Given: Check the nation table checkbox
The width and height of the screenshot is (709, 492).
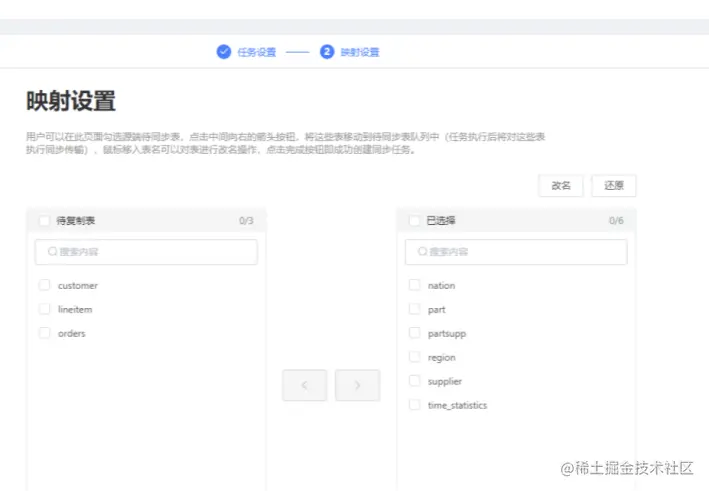Looking at the screenshot, I should coord(414,285).
